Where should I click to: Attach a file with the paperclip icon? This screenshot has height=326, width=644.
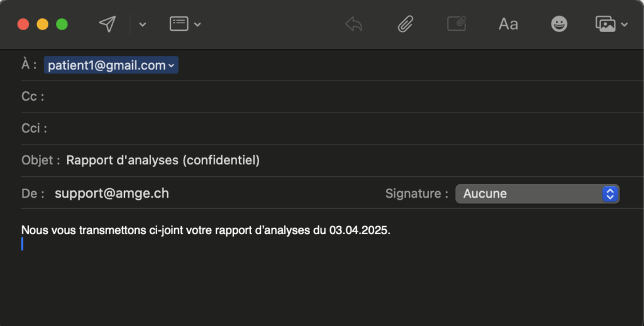[x=405, y=24]
